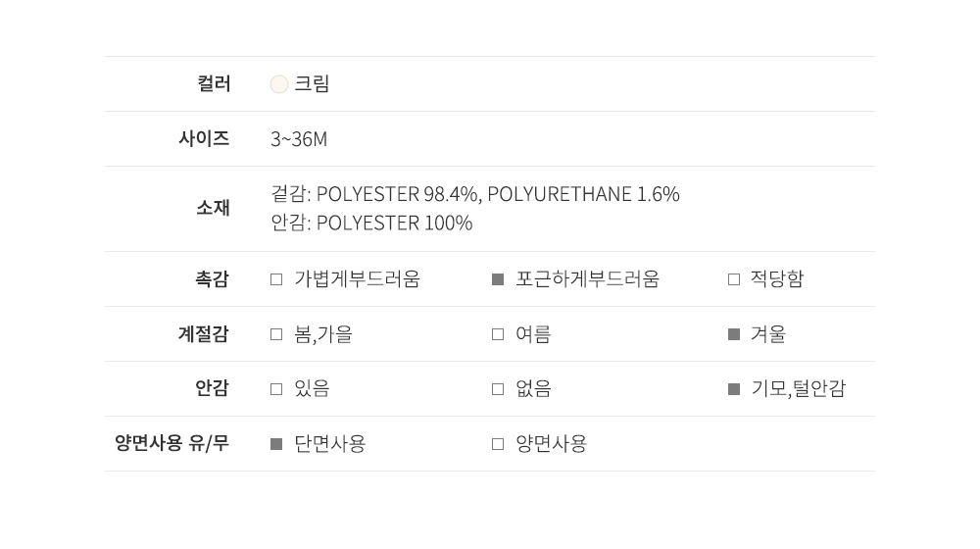The image size is (980, 549).
Task: Click the 안감 POLYESTER 100% text line
Action: pyautogui.click(x=371, y=224)
